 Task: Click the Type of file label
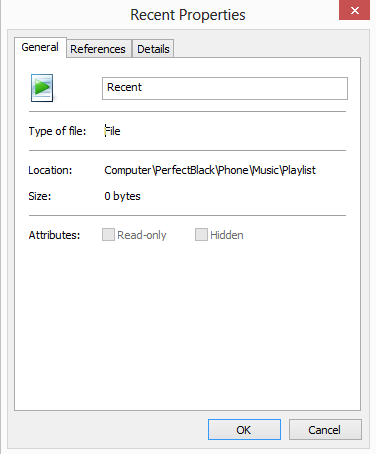pyautogui.click(x=57, y=131)
